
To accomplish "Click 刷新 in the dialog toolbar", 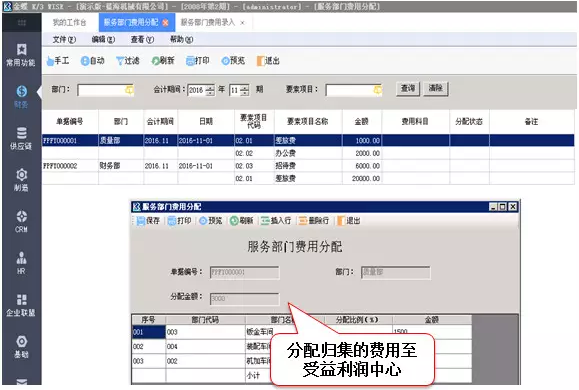I will 242,221.
